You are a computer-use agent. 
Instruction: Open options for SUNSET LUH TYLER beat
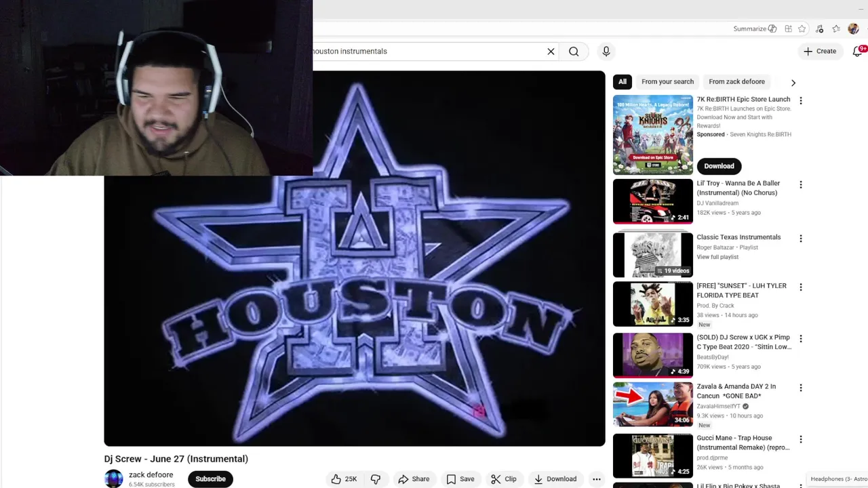801,287
